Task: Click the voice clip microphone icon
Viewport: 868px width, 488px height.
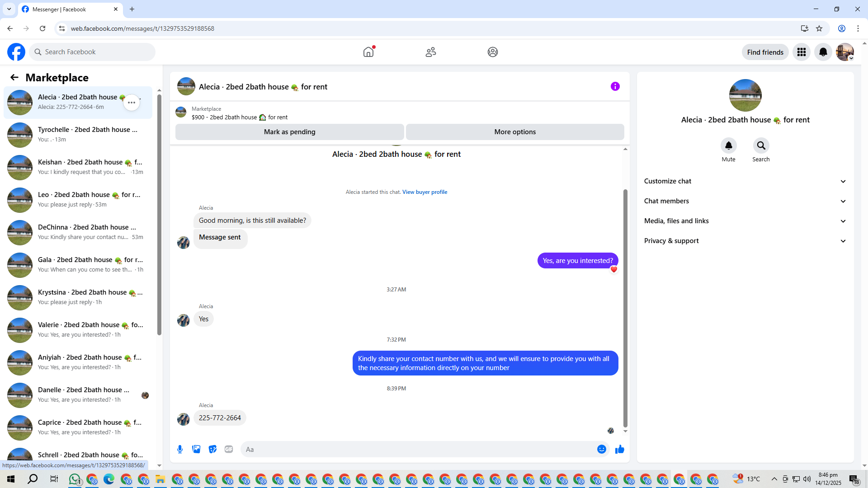Action: (x=180, y=449)
